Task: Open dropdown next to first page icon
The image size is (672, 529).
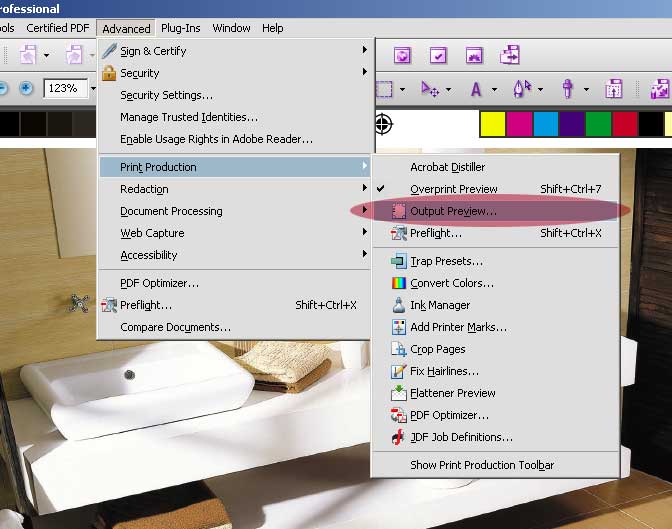Action: [x=46, y=55]
